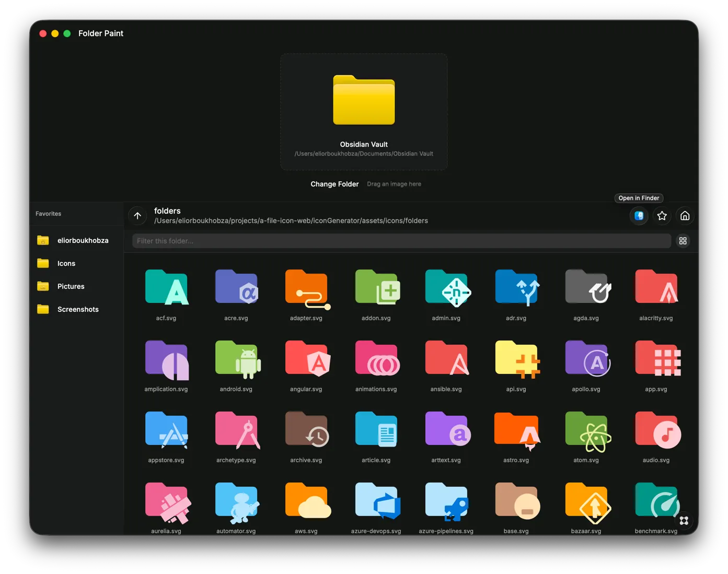The image size is (728, 574).
Task: Choose automator.svg folder icon
Action: (x=236, y=502)
